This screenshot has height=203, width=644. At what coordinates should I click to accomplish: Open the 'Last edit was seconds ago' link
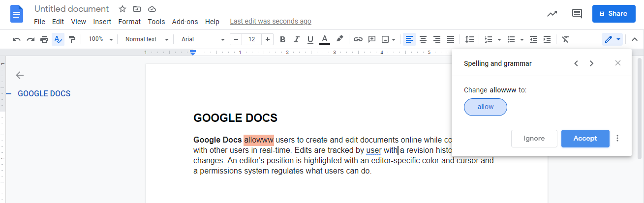(271, 22)
